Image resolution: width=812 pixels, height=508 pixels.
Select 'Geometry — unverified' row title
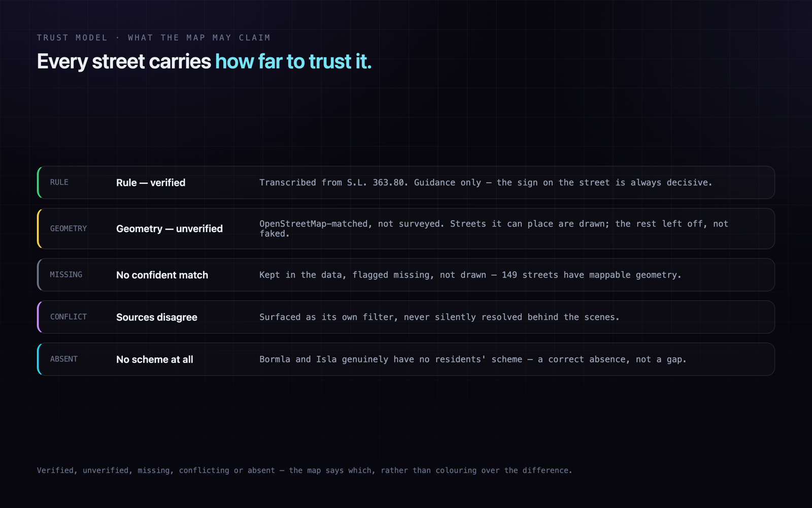click(170, 229)
